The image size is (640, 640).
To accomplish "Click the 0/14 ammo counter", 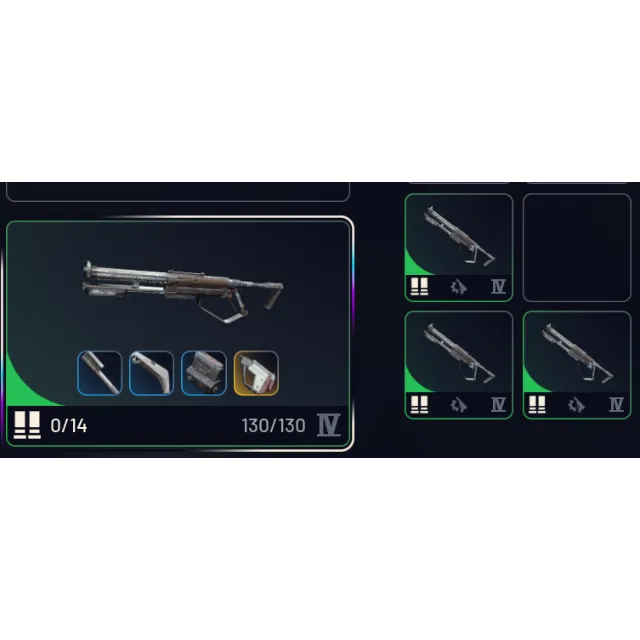I will coord(69,426).
